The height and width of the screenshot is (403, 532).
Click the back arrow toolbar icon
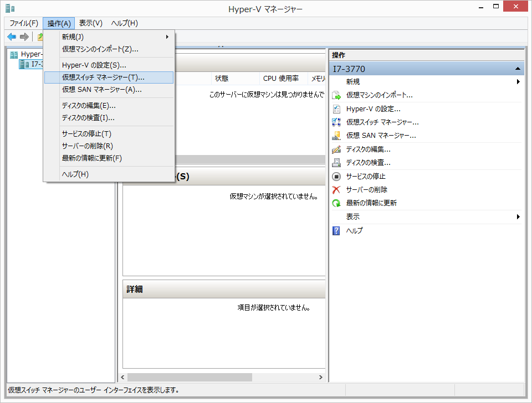click(12, 37)
